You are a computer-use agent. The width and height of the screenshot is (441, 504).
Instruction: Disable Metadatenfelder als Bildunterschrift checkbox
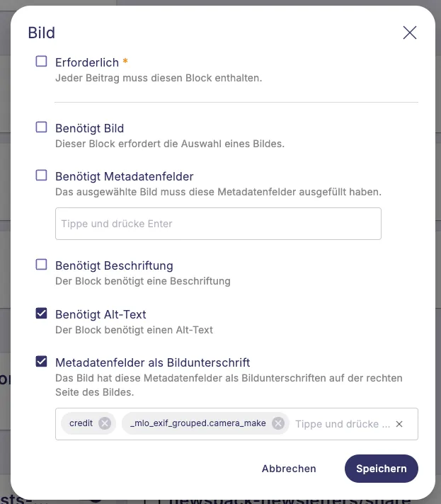(41, 361)
